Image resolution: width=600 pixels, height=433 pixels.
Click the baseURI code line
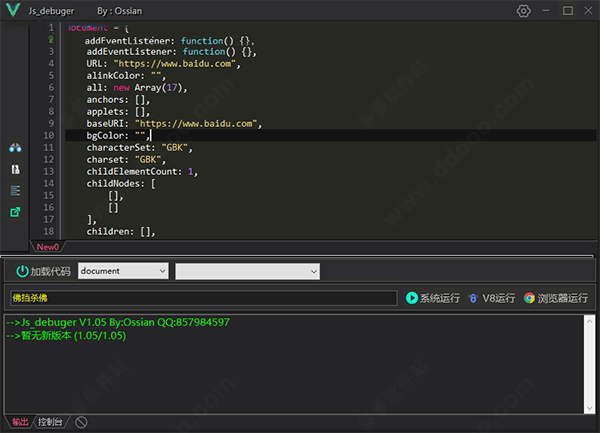(x=174, y=124)
